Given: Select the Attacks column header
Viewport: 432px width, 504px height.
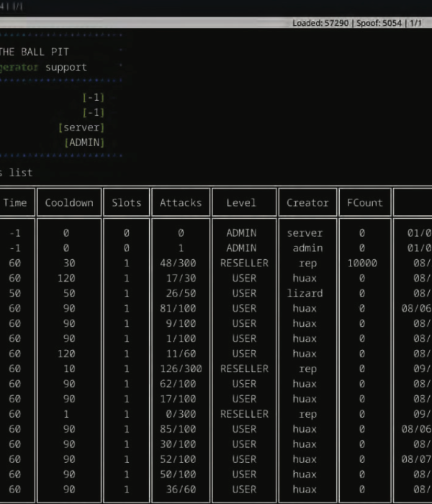Looking at the screenshot, I should click(181, 202).
